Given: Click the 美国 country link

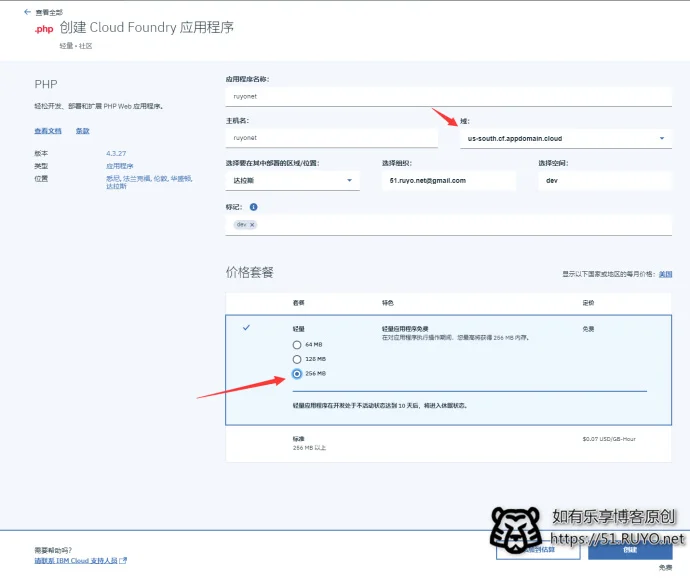Looking at the screenshot, I should pyautogui.click(x=665, y=274).
